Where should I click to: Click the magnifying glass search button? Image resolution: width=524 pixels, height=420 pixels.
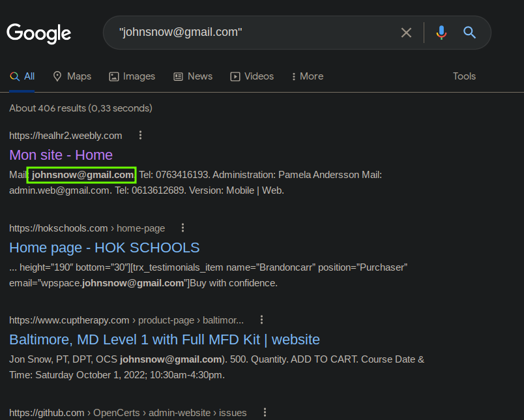[x=469, y=33]
